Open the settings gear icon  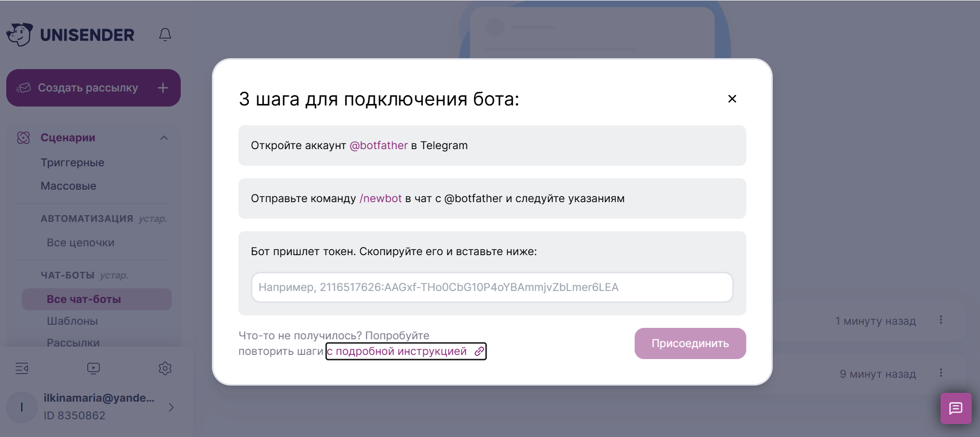[165, 368]
